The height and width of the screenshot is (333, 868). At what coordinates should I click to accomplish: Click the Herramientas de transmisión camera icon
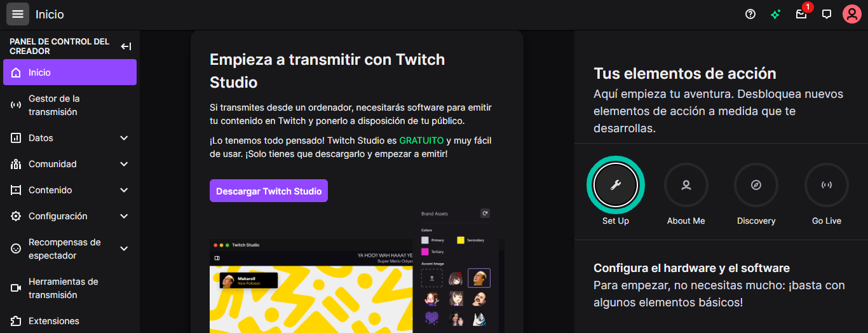(x=16, y=288)
